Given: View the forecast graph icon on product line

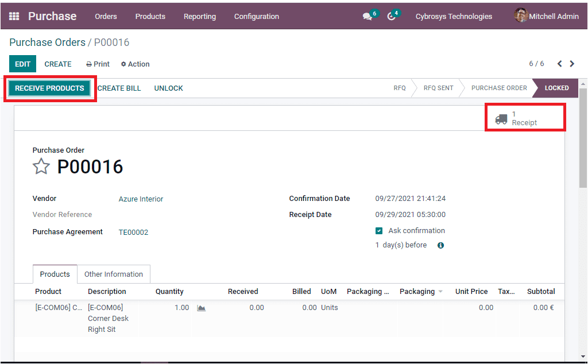Looking at the screenshot, I should click(x=200, y=308).
